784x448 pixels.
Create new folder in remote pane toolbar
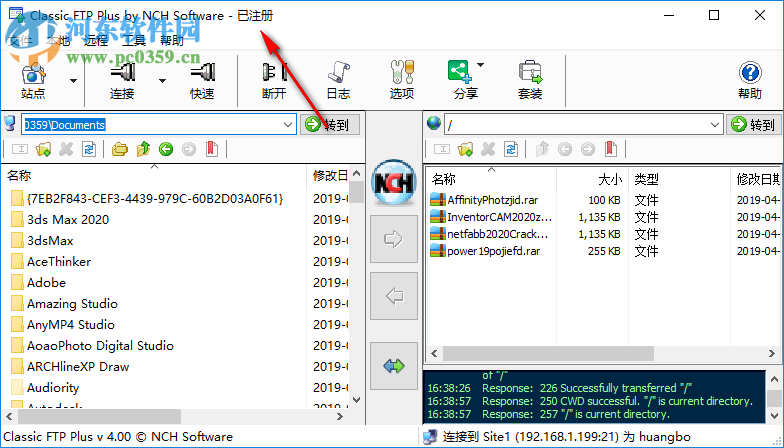pyautogui.click(x=466, y=149)
